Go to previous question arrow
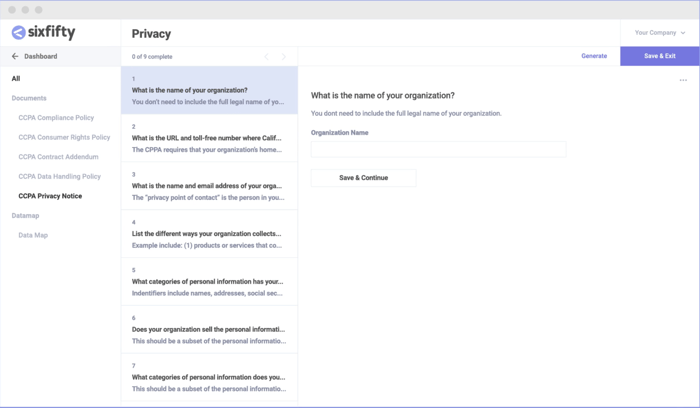 tap(267, 57)
